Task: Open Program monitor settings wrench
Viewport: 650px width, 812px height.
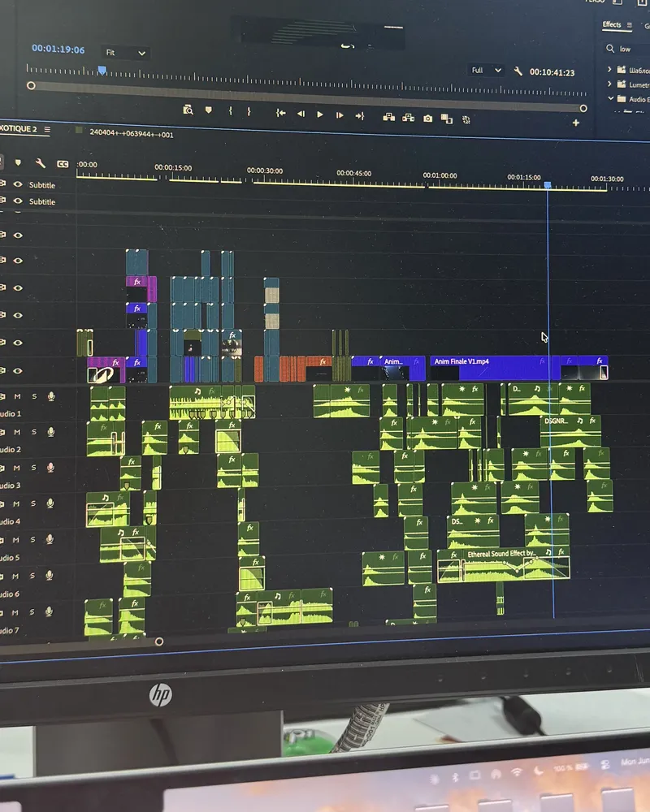Action: coord(518,71)
